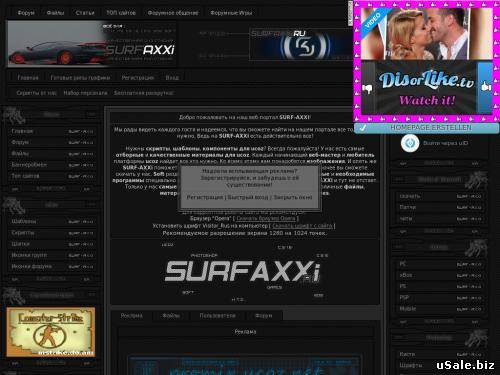The image size is (500, 375).
Task: Click the DisOrLike.tv video ad
Action: tap(426, 61)
